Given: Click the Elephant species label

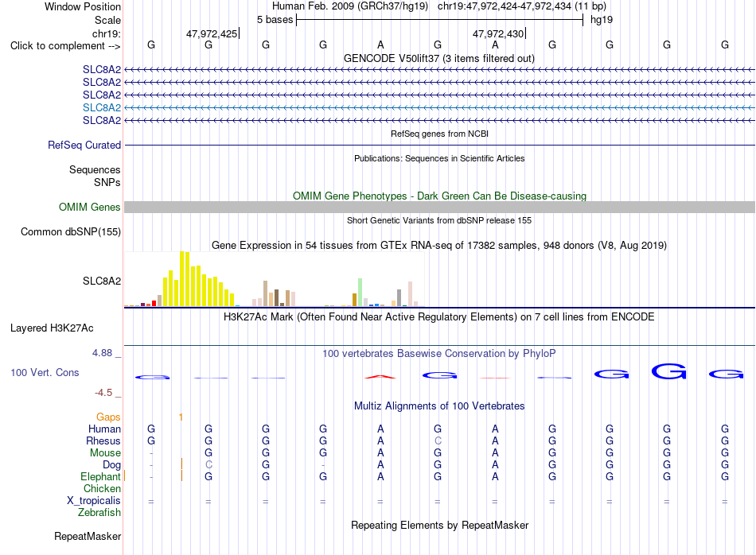Looking at the screenshot, I should click(x=100, y=476).
